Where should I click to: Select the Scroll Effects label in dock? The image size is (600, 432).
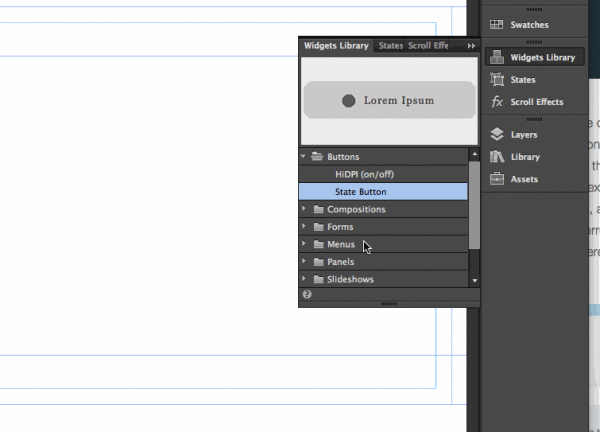[x=536, y=102]
